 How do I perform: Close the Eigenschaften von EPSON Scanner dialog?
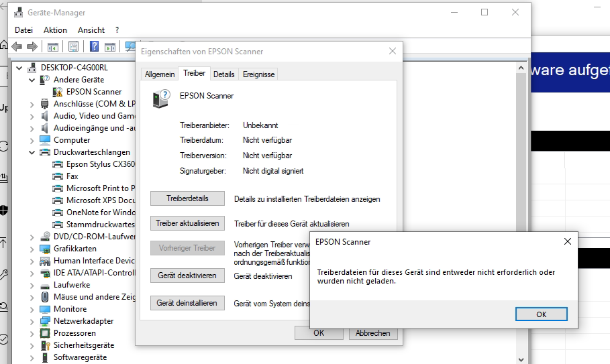coord(393,51)
